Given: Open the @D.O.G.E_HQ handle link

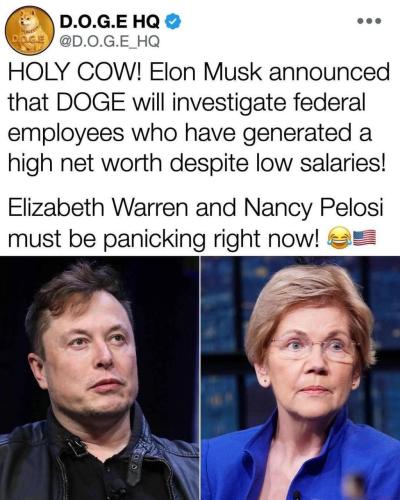Looking at the screenshot, I should click(110, 41).
